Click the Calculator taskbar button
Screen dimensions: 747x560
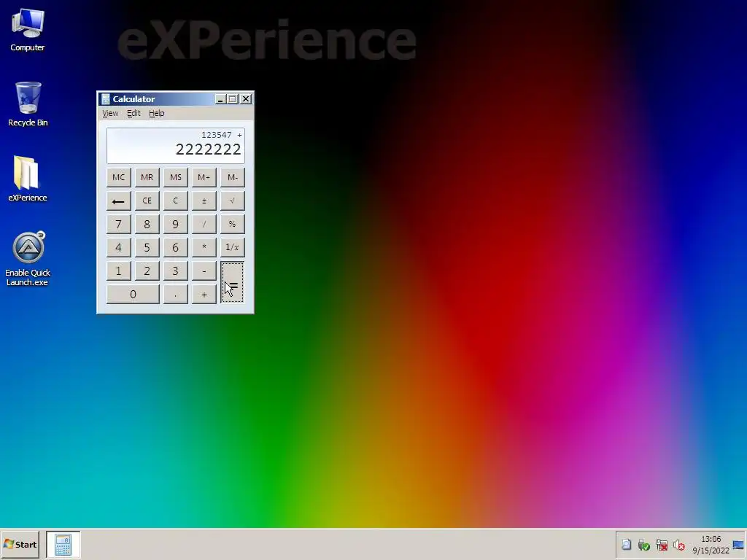pyautogui.click(x=63, y=544)
